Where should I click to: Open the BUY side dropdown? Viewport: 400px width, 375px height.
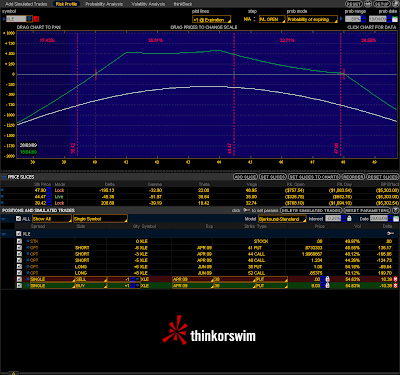[91, 286]
